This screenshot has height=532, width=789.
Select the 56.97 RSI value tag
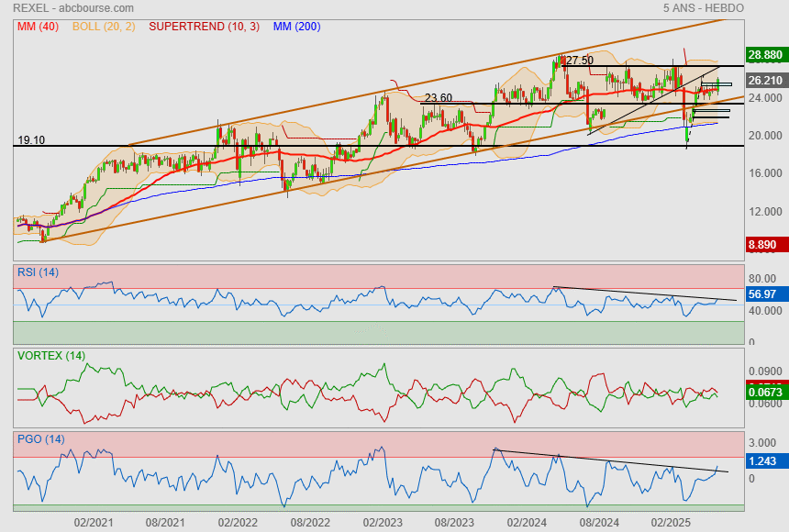tap(766, 294)
